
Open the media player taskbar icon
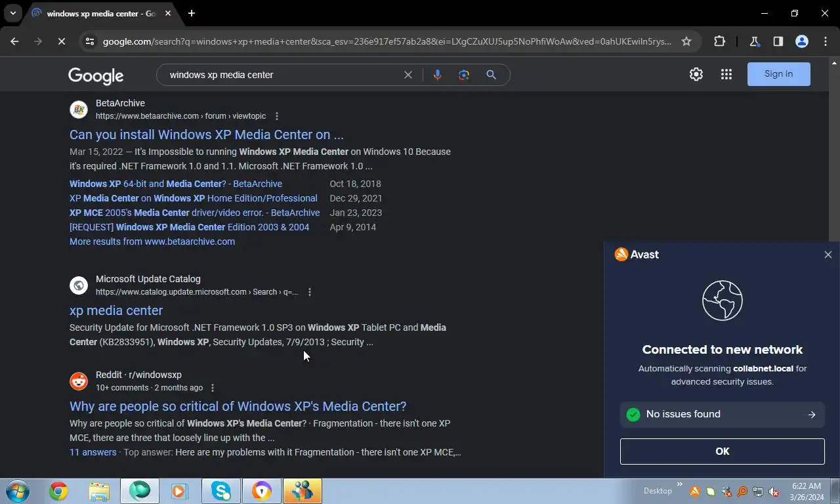pyautogui.click(x=180, y=491)
